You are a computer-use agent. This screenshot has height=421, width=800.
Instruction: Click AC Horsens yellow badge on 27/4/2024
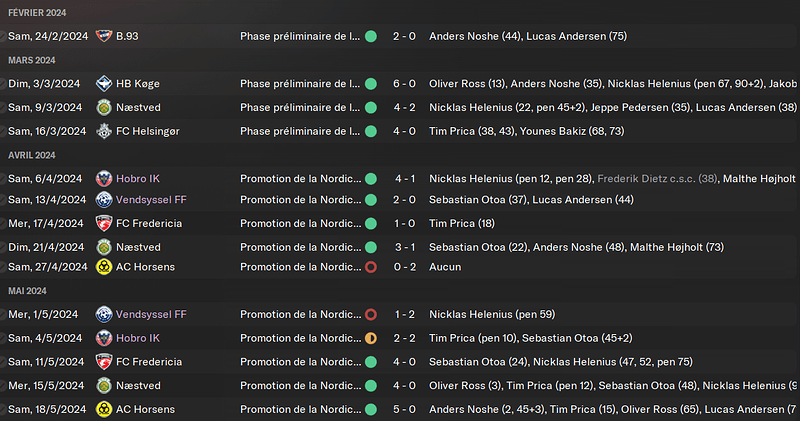coord(104,267)
